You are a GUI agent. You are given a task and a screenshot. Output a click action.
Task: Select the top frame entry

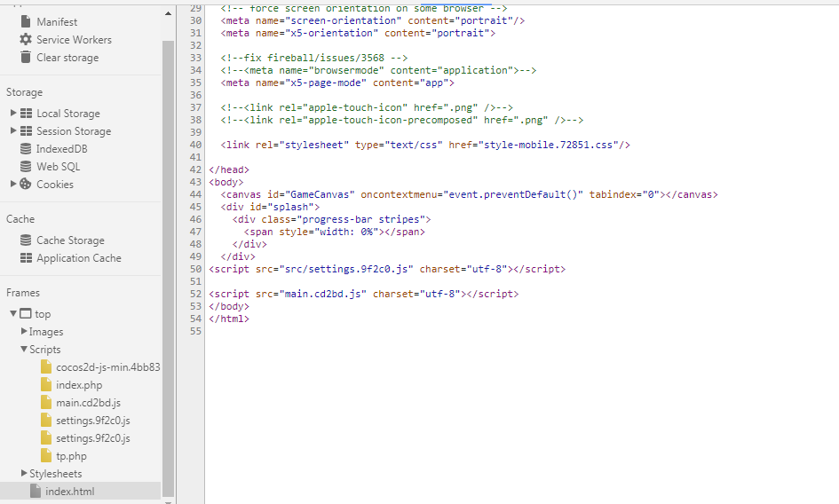pyautogui.click(x=43, y=314)
